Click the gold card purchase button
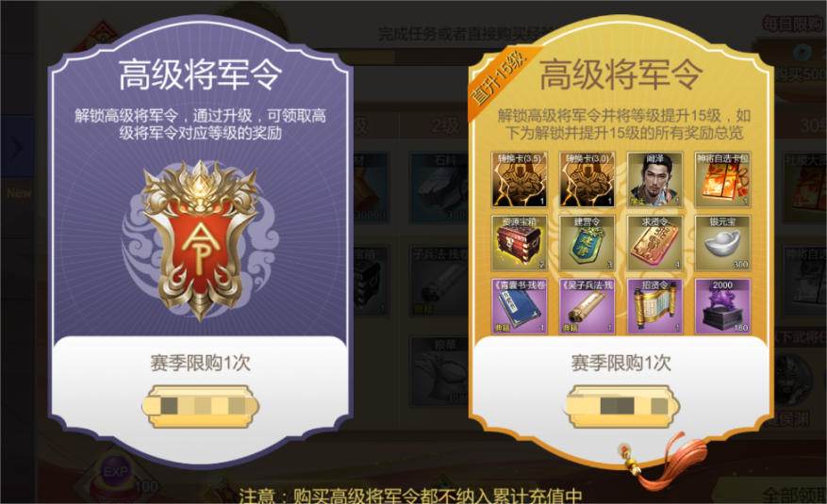Viewport: 827px width, 504px height. pos(621,406)
